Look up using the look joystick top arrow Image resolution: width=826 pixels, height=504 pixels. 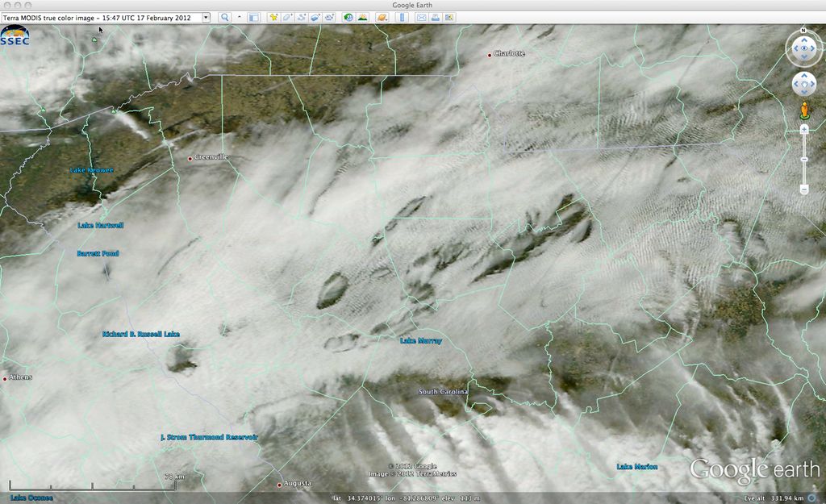(x=804, y=40)
